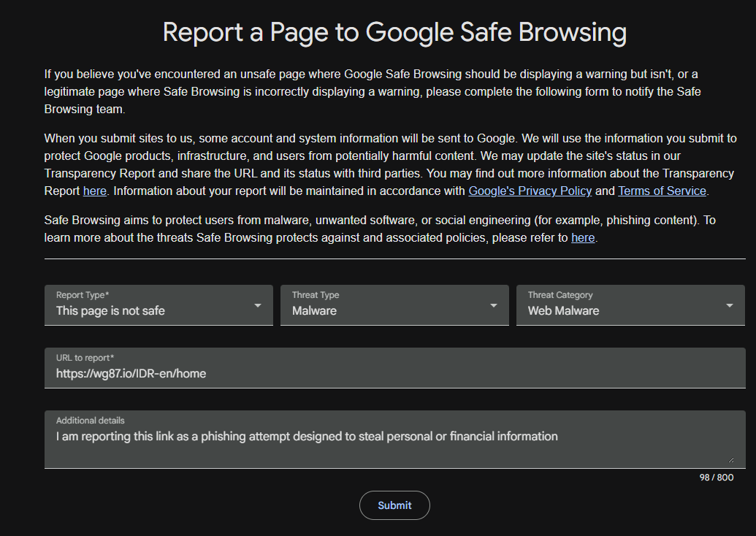Open the Report Type dropdown
The width and height of the screenshot is (756, 536).
point(159,305)
